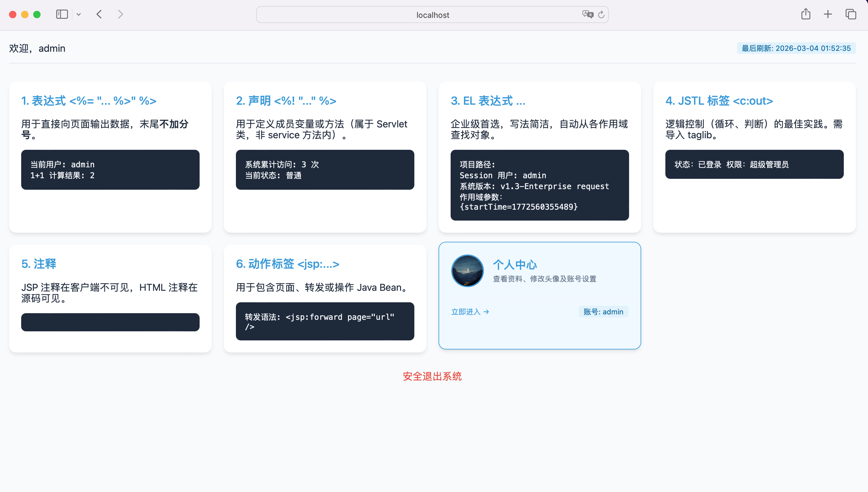Open a new tab with the plus icon
This screenshot has width=868, height=492.
pyautogui.click(x=828, y=14)
